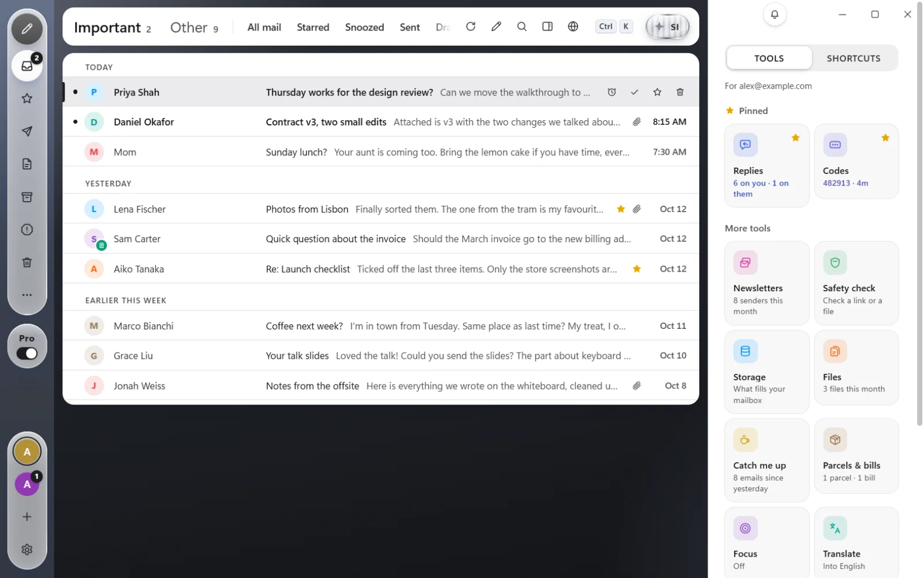Open Marco Bianchi's Coffee next week email
Screen dimensions: 924x578
(x=381, y=326)
